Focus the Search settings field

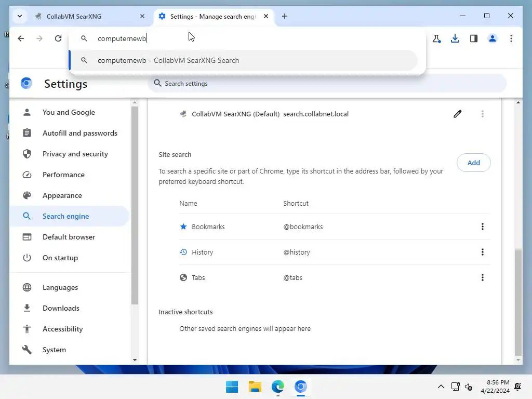tap(327, 84)
